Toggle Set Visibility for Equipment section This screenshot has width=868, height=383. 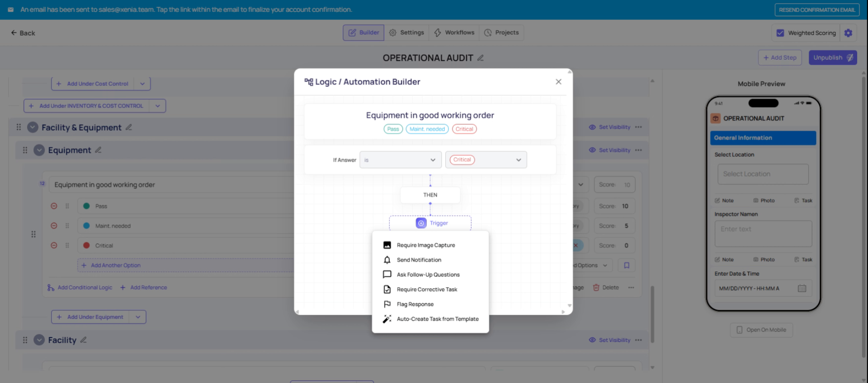pos(610,150)
